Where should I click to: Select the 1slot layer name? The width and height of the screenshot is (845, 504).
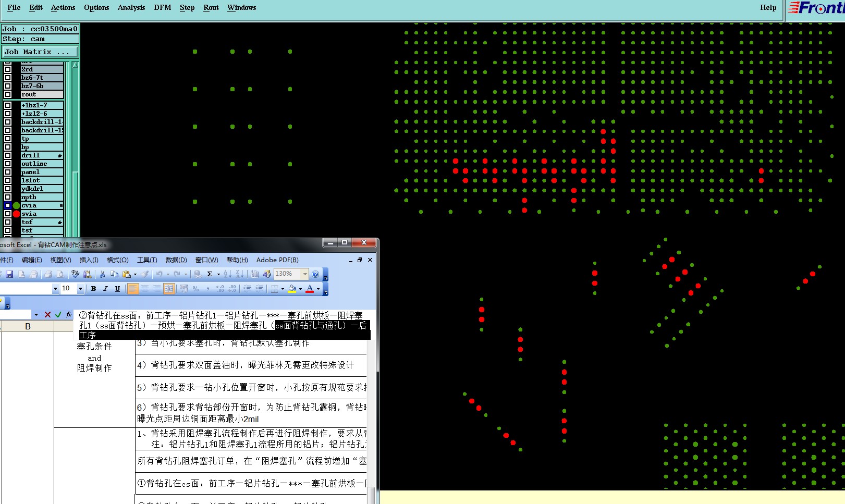42,180
